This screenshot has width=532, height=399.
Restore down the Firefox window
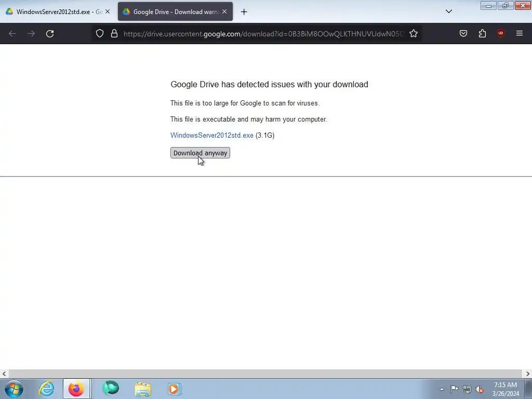[x=506, y=6]
